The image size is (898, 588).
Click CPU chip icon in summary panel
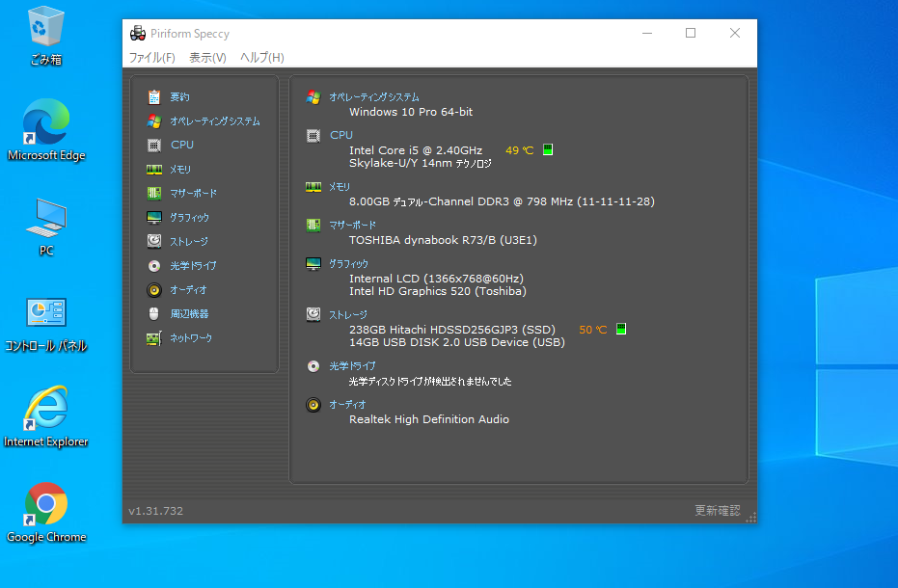[313, 136]
